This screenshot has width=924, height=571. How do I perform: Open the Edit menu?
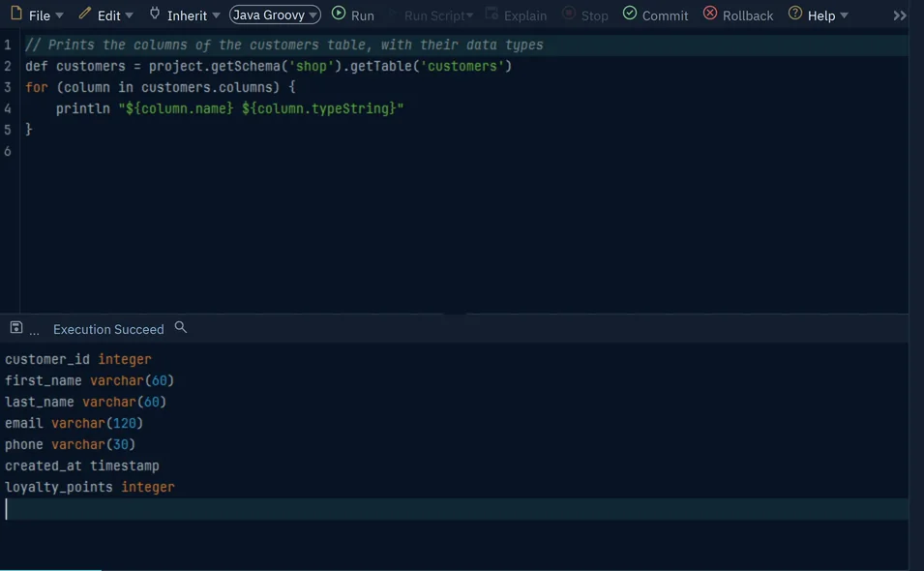106,15
